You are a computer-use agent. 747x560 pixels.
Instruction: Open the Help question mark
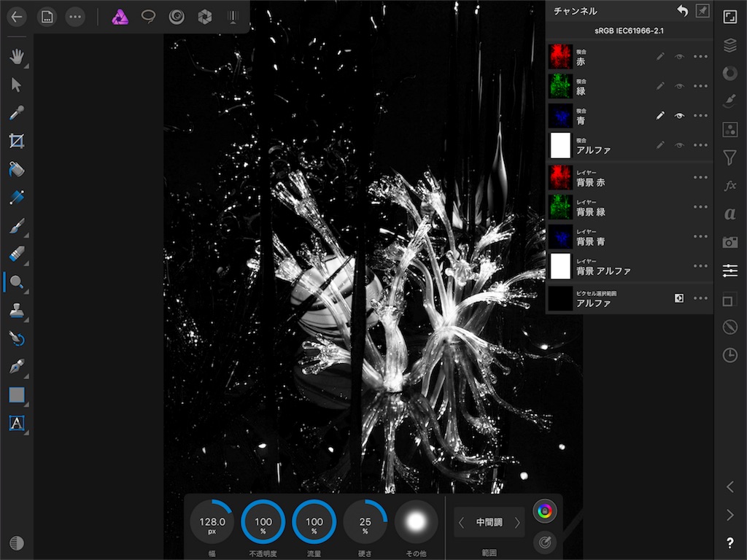[x=729, y=542]
